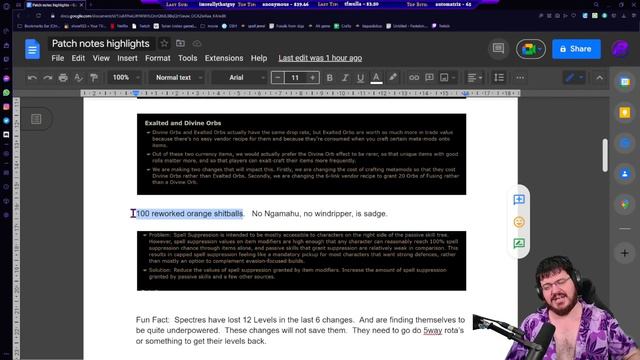Image resolution: width=640 pixels, height=360 pixels.
Task: Show the document outline
Action: [x=36, y=119]
